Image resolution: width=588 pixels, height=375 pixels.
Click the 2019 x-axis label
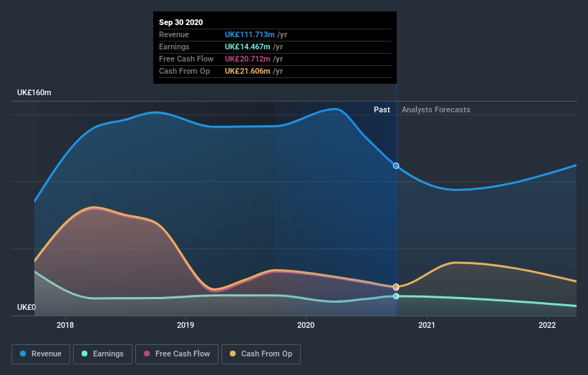[185, 325]
